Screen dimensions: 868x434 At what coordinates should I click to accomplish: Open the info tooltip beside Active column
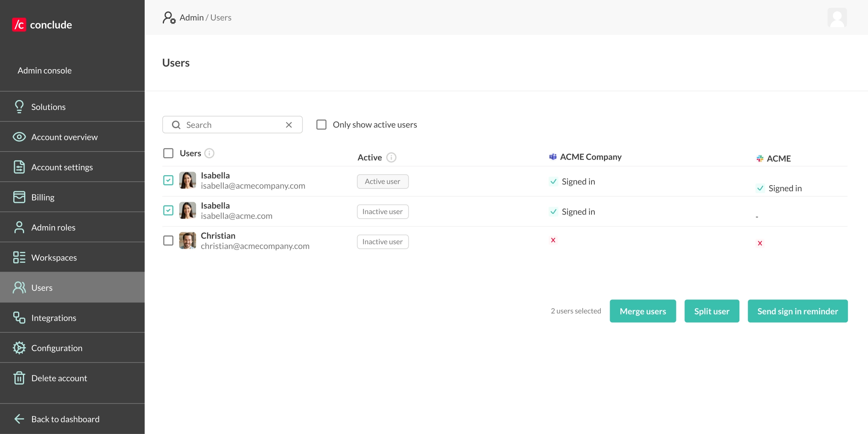coord(392,158)
